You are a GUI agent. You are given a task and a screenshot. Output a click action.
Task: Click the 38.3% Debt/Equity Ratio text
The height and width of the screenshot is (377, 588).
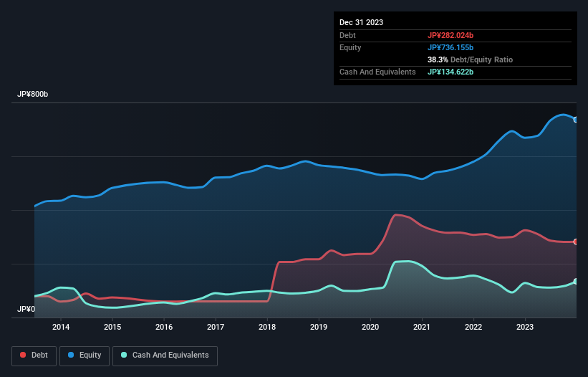470,59
